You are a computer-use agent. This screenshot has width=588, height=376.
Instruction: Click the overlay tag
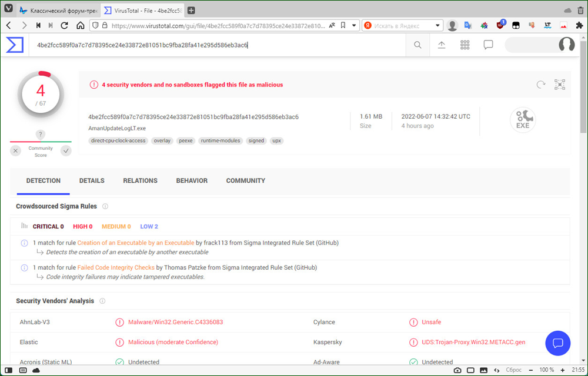[x=162, y=141]
